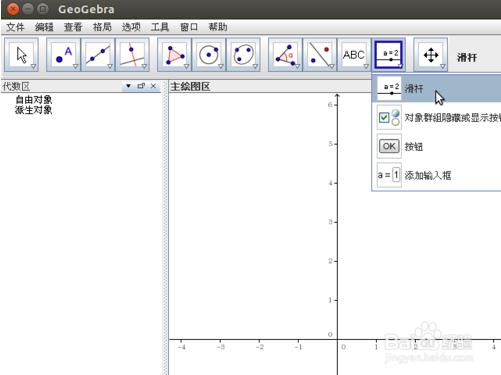Expand the Move tool dropdown arrow
This screenshot has width=501, height=375.
33,66
